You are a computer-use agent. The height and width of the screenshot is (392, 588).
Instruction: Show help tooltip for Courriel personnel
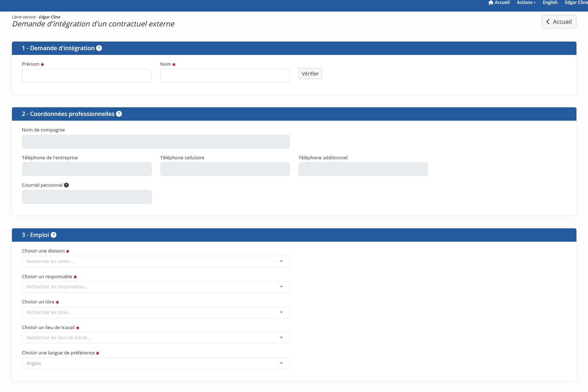pos(66,185)
